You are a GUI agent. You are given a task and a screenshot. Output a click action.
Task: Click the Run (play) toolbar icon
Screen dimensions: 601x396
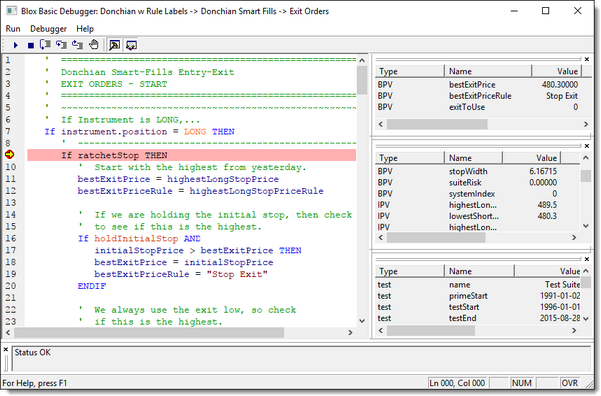tap(15, 45)
